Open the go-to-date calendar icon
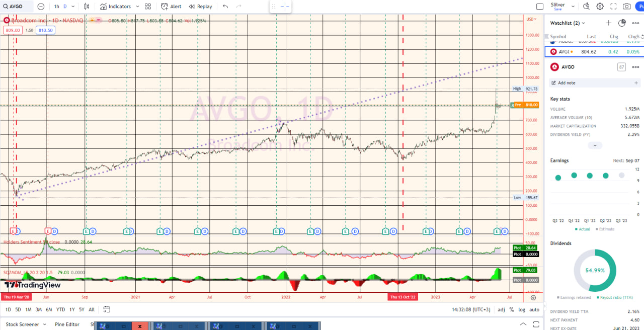This screenshot has height=330, width=644. tap(107, 309)
